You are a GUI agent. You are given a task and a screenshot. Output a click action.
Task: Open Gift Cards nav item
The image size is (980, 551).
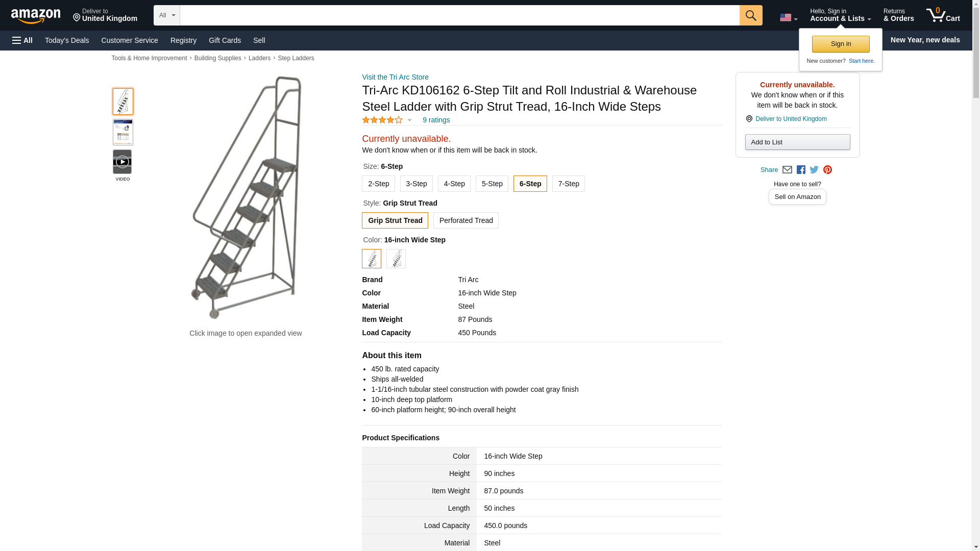[225, 40]
